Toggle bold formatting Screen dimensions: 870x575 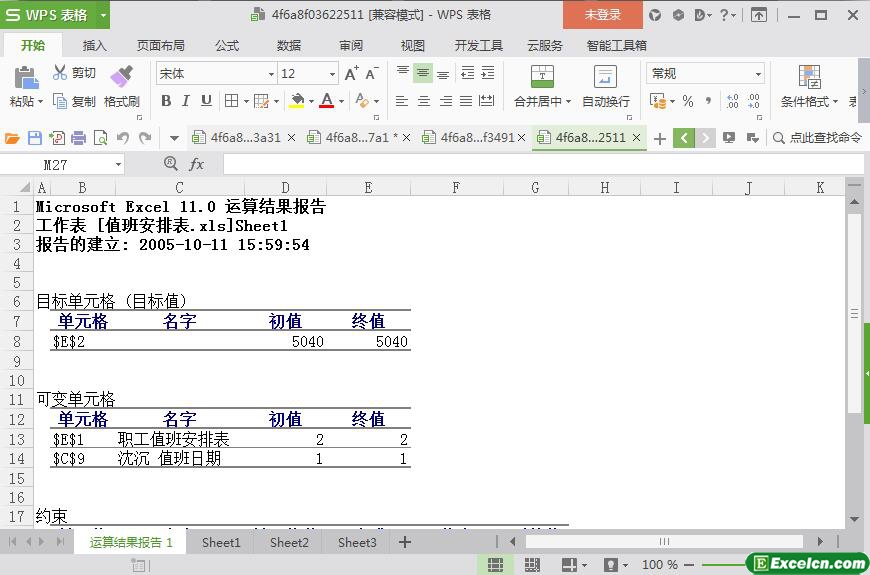point(166,101)
